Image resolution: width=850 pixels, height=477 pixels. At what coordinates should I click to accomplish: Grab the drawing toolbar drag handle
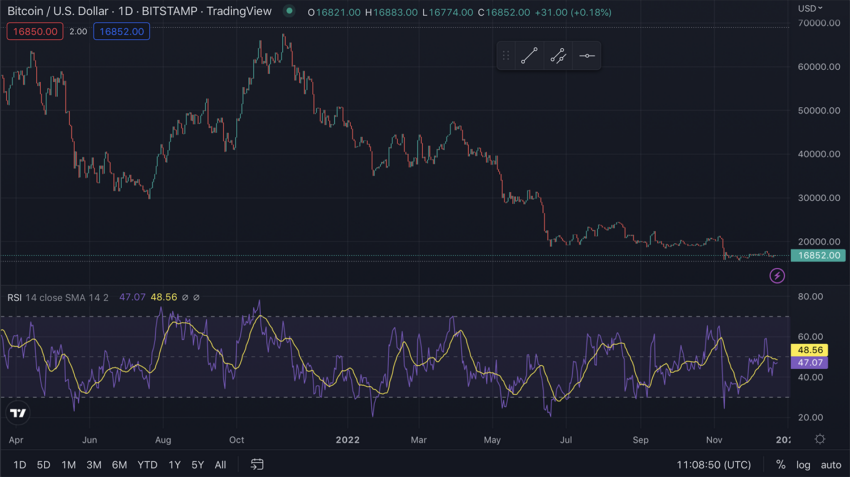(506, 56)
